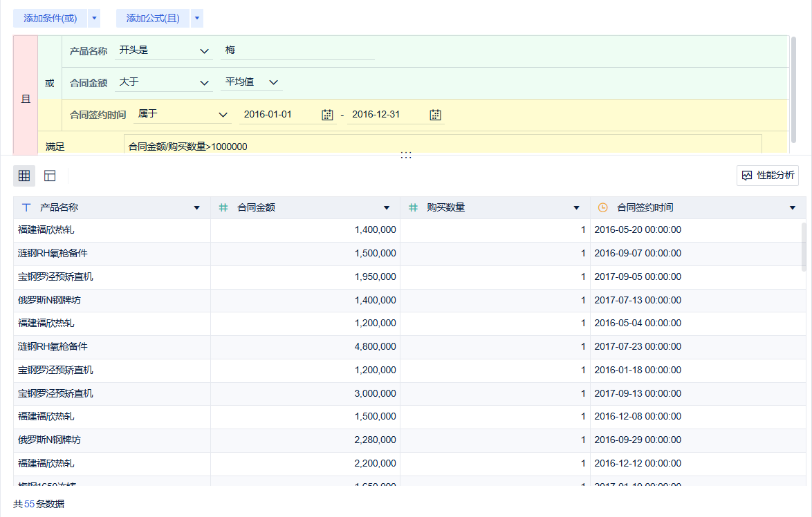Open 性能分析 performance analysis
The height and width of the screenshot is (517, 812).
(768, 176)
